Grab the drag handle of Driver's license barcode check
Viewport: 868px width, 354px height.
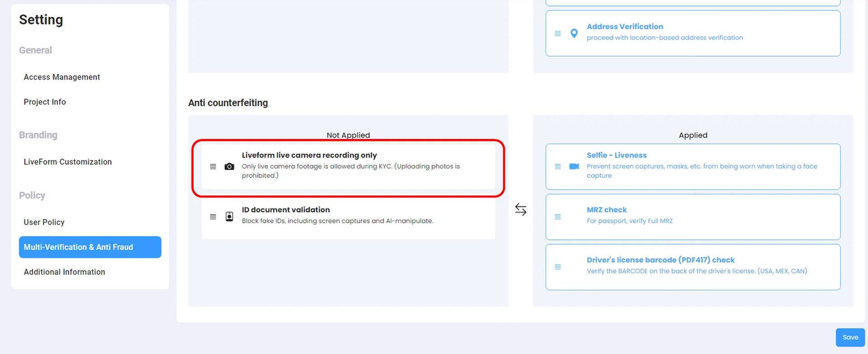[x=558, y=267]
